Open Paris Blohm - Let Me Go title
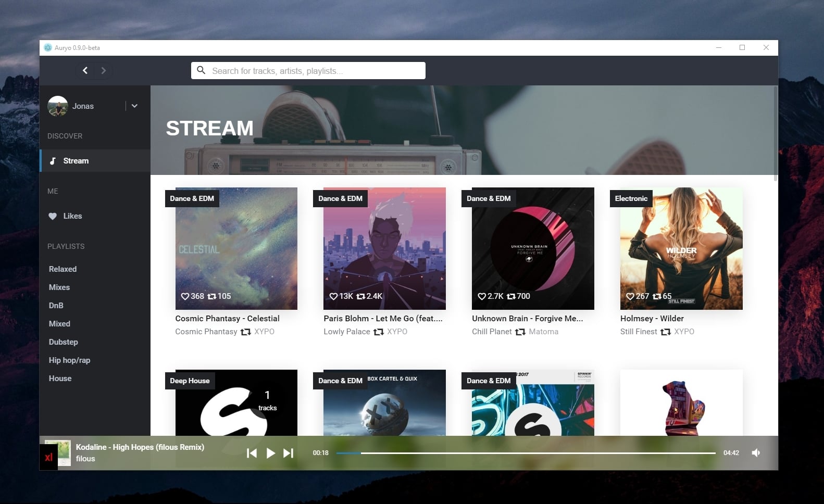Viewport: 824px width, 504px height. click(383, 319)
